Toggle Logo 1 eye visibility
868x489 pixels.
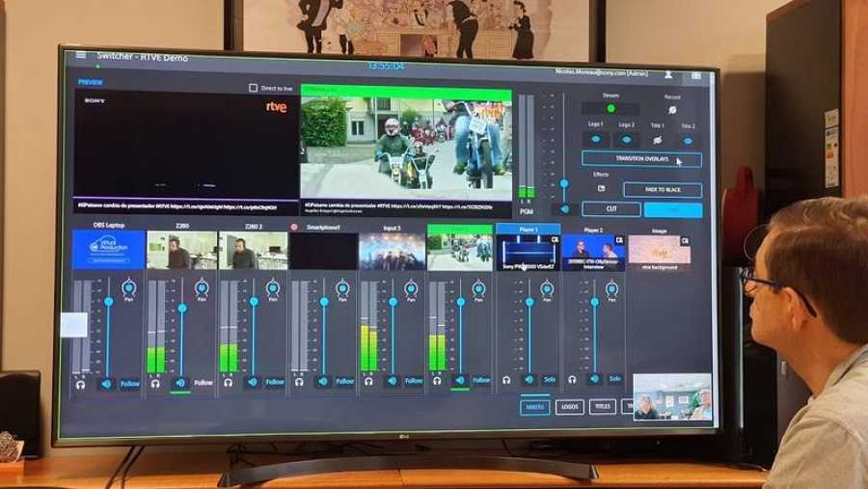(596, 140)
